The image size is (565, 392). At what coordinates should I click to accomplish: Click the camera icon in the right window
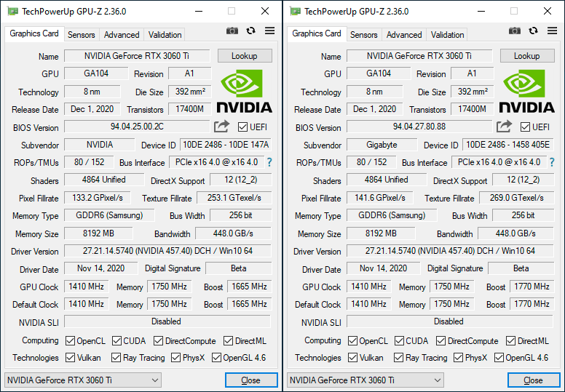(515, 31)
